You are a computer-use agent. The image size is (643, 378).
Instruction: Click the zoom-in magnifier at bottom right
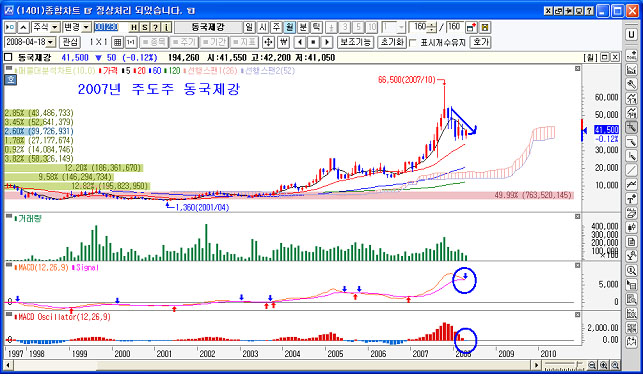[x=604, y=365]
